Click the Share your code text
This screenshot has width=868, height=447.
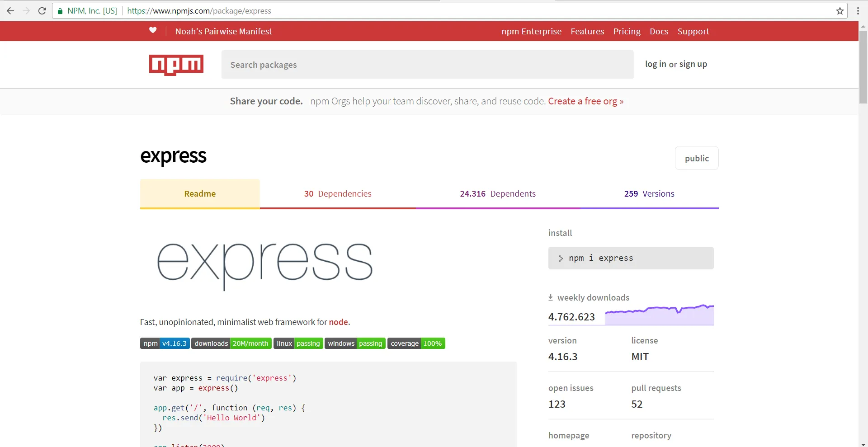pos(266,101)
